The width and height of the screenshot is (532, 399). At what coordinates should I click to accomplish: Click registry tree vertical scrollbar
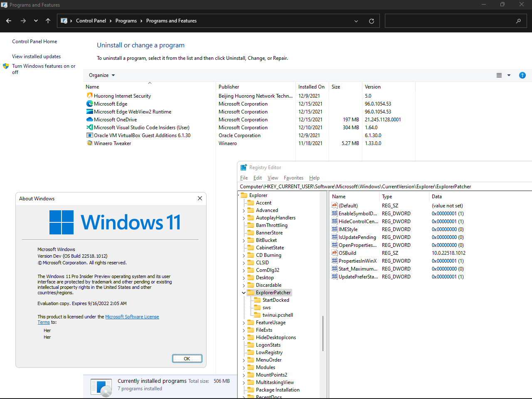click(x=323, y=332)
